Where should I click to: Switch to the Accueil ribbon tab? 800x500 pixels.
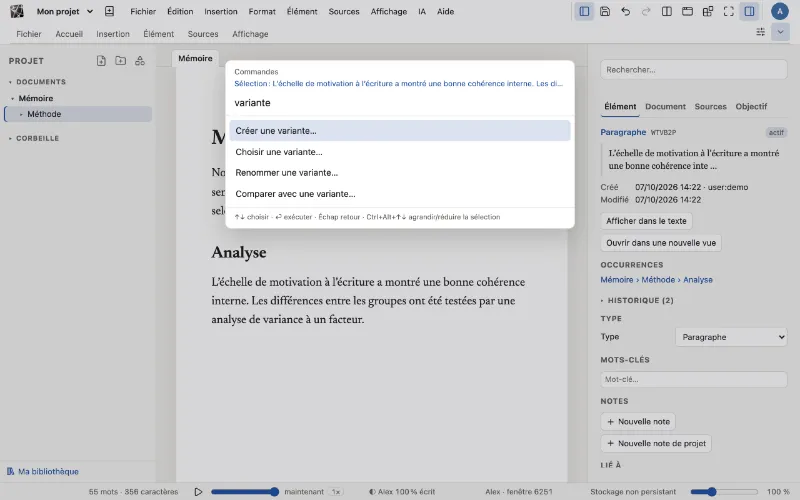point(69,34)
